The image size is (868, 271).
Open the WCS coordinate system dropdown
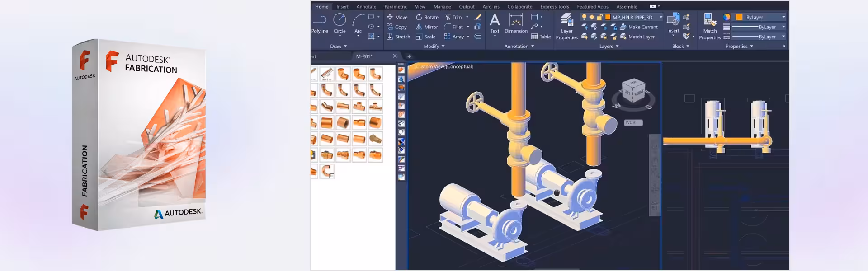pos(633,123)
